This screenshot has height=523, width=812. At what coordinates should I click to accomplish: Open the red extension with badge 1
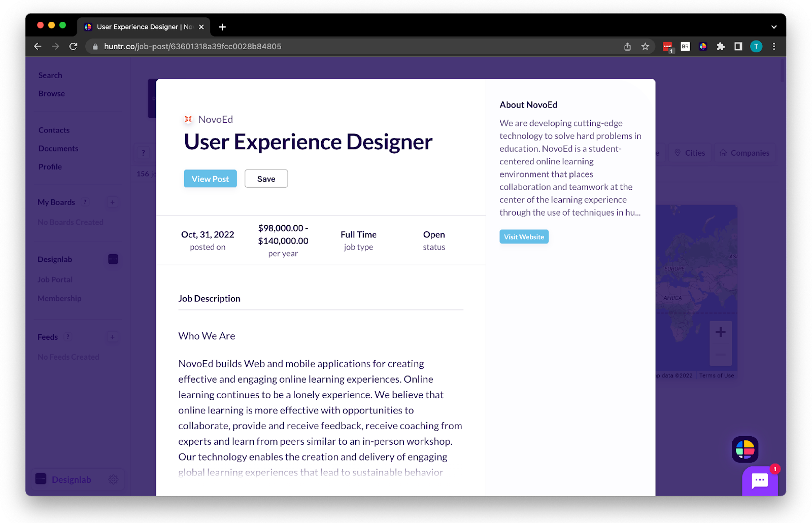[x=668, y=47]
